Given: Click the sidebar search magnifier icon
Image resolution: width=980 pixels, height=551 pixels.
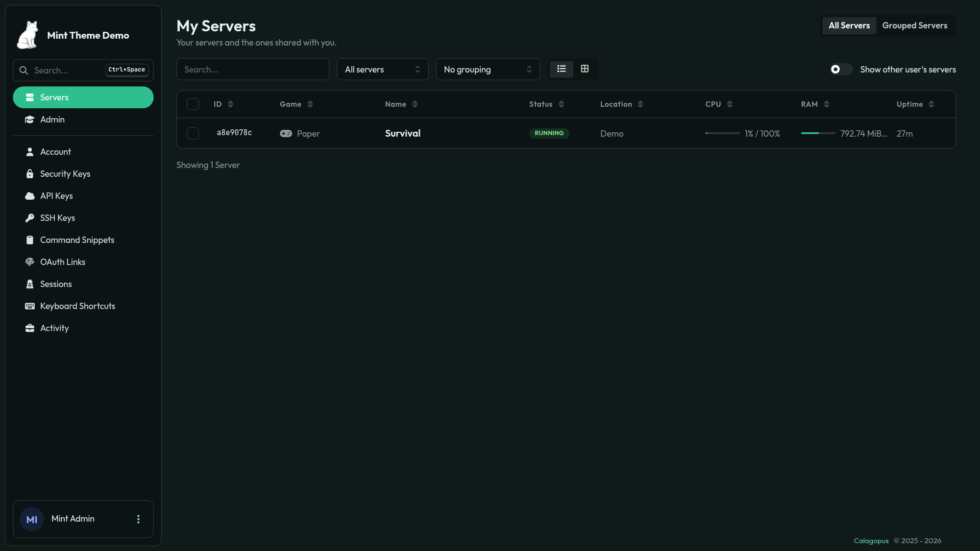Looking at the screenshot, I should point(24,71).
